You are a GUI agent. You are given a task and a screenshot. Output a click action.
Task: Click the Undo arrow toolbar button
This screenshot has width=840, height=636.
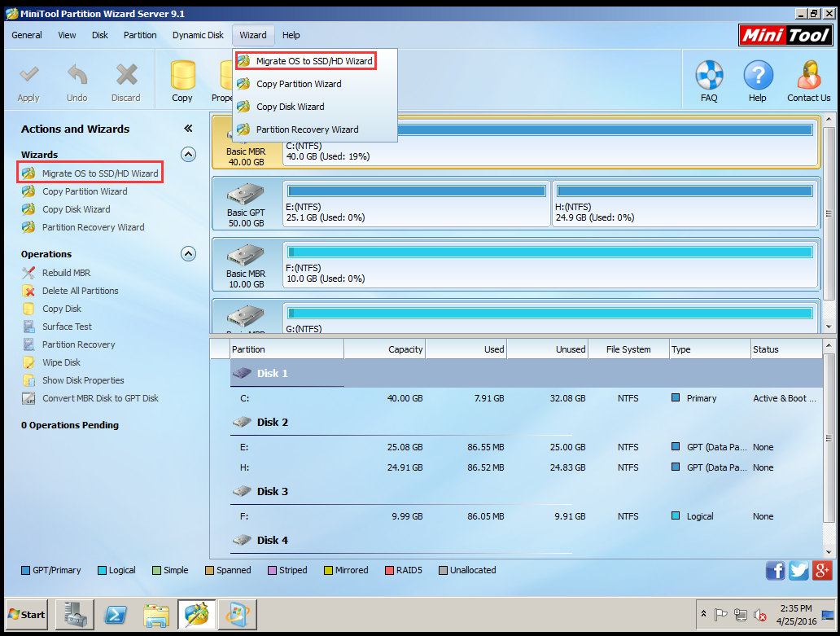point(77,82)
